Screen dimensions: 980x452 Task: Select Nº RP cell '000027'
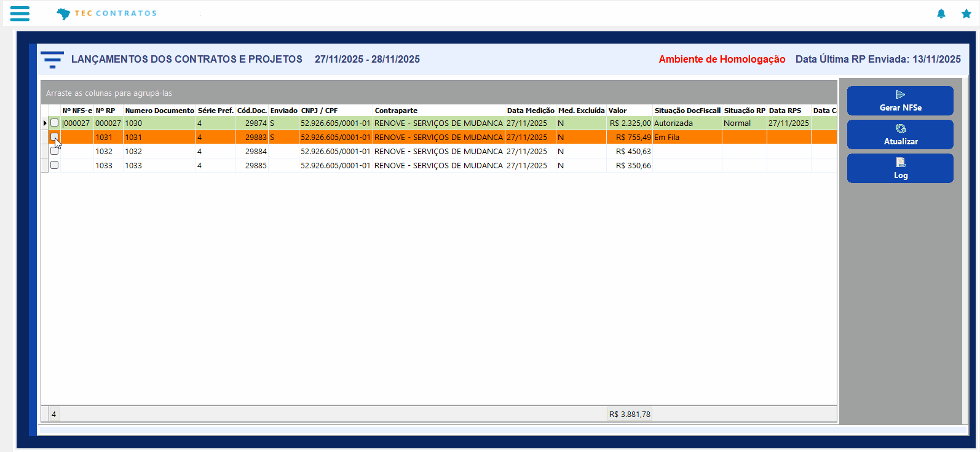108,123
